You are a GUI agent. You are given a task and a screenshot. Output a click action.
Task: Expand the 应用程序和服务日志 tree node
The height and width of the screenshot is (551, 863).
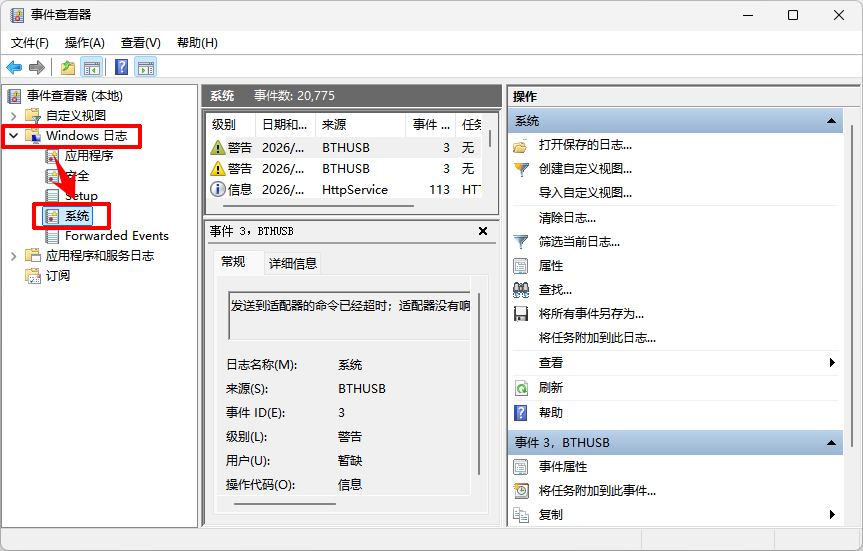click(14, 256)
